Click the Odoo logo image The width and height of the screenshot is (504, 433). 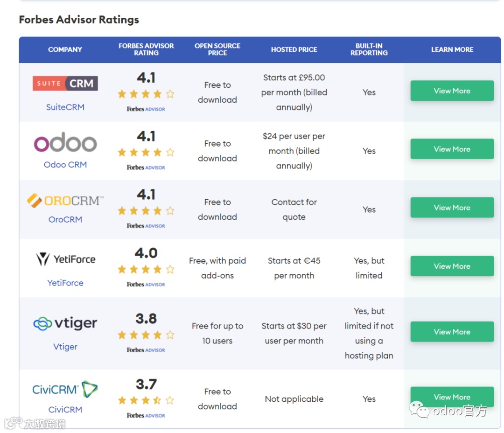coord(65,143)
